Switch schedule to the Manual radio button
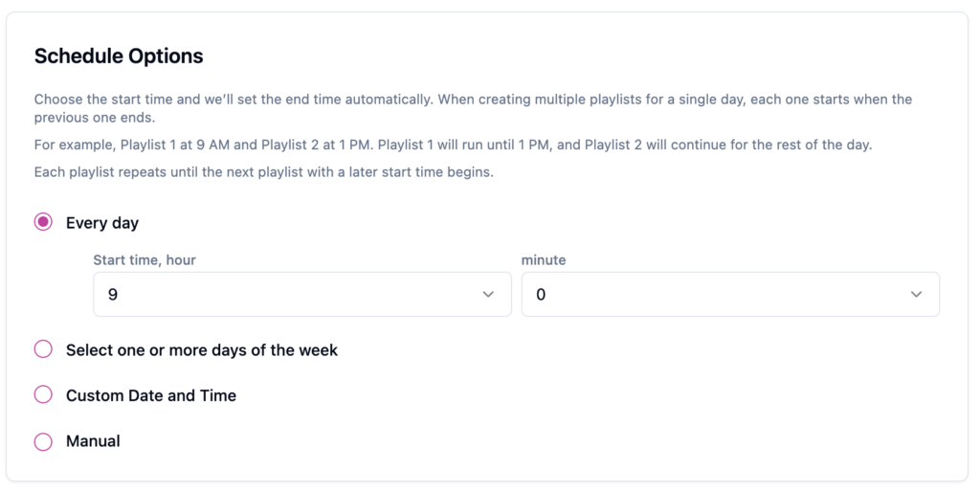The image size is (980, 492). click(43, 441)
